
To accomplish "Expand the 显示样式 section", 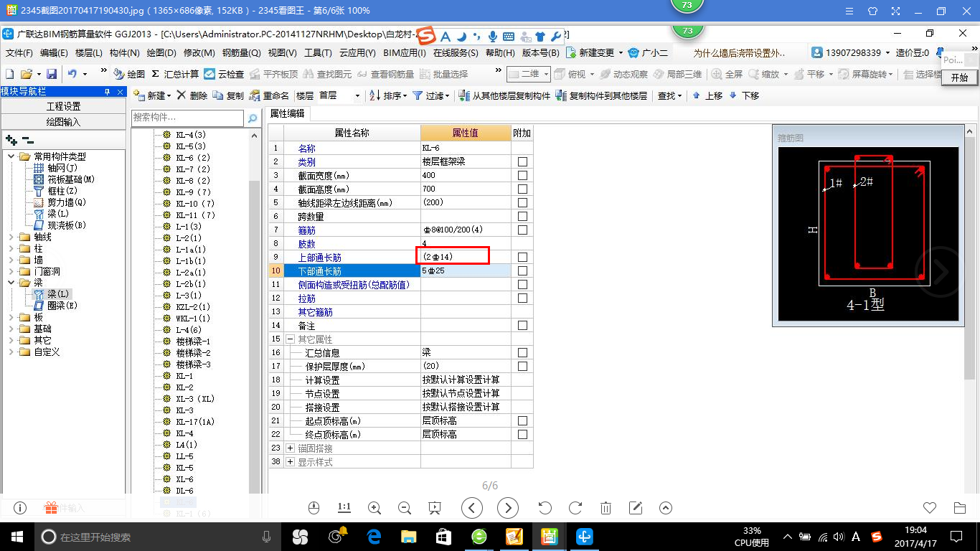I will (x=291, y=462).
